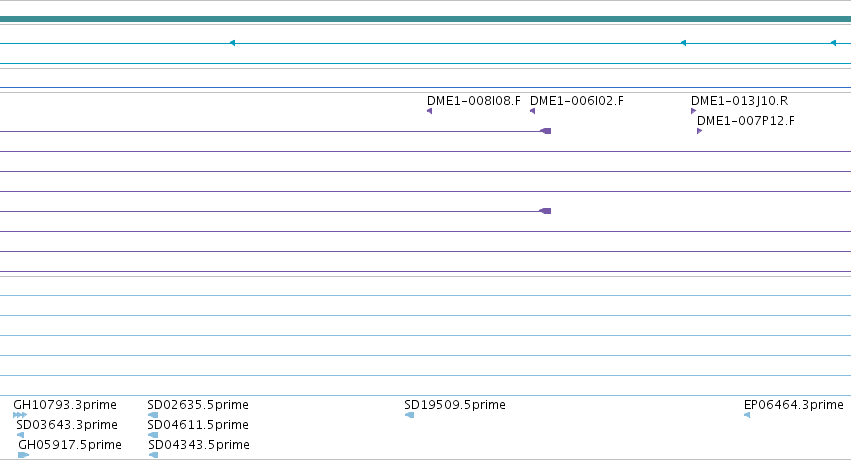Select the SD02635.5prime label
This screenshot has height=460, width=851.
(198, 405)
